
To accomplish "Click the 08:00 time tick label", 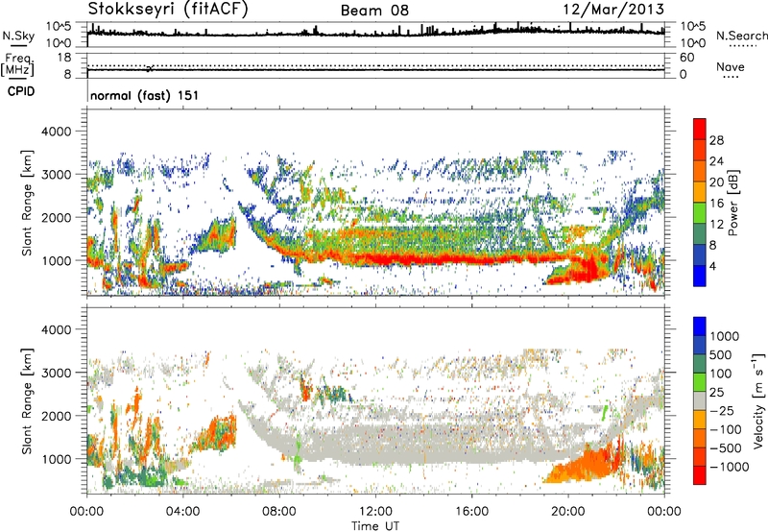I will 279,512.
